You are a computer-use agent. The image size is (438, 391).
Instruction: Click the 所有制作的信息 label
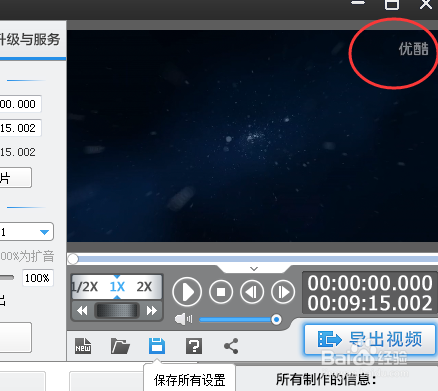[326, 379]
